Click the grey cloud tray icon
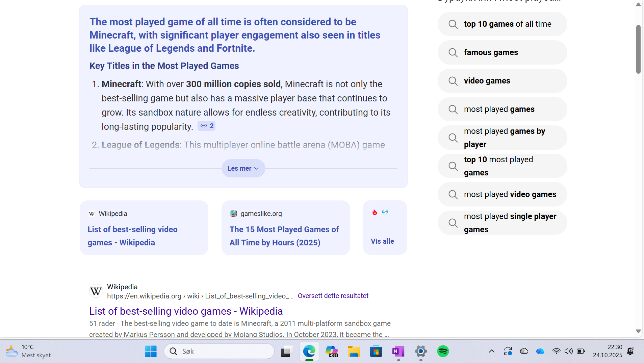644x363 pixels. pyautogui.click(x=524, y=352)
